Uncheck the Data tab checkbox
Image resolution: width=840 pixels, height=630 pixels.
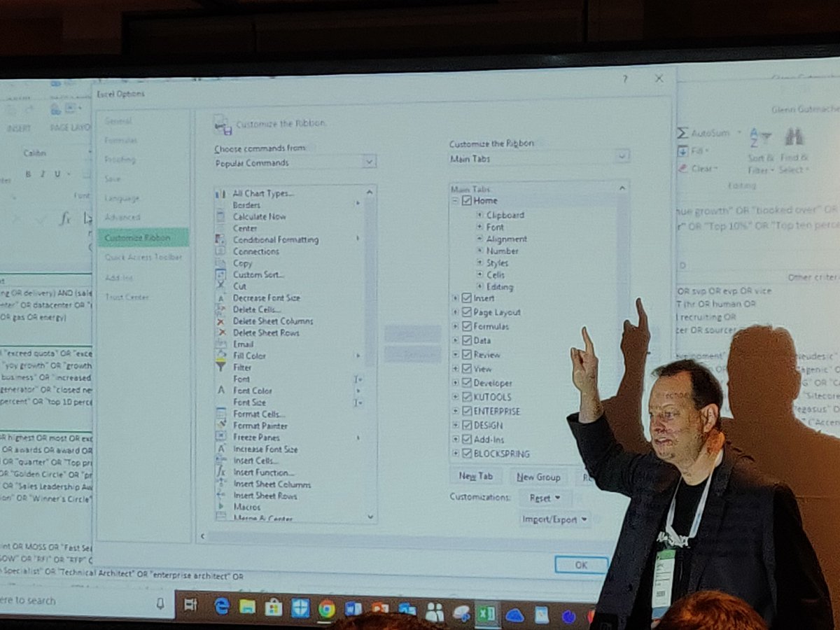(467, 340)
